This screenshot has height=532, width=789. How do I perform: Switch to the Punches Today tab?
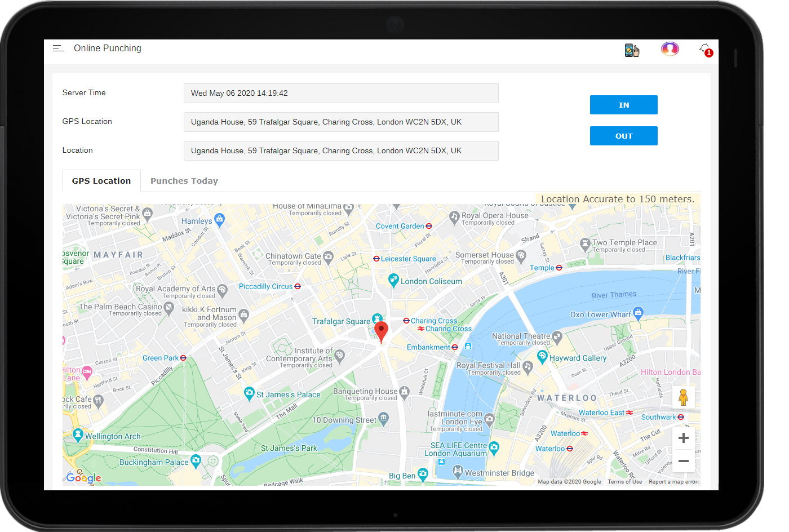184,181
